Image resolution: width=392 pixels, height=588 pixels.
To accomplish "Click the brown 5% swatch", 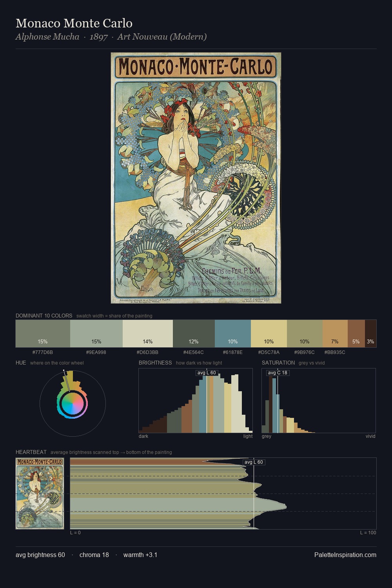I will pyautogui.click(x=356, y=334).
